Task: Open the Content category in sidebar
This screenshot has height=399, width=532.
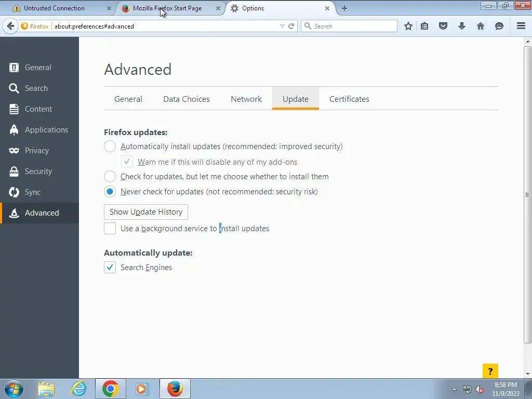Action: click(39, 109)
